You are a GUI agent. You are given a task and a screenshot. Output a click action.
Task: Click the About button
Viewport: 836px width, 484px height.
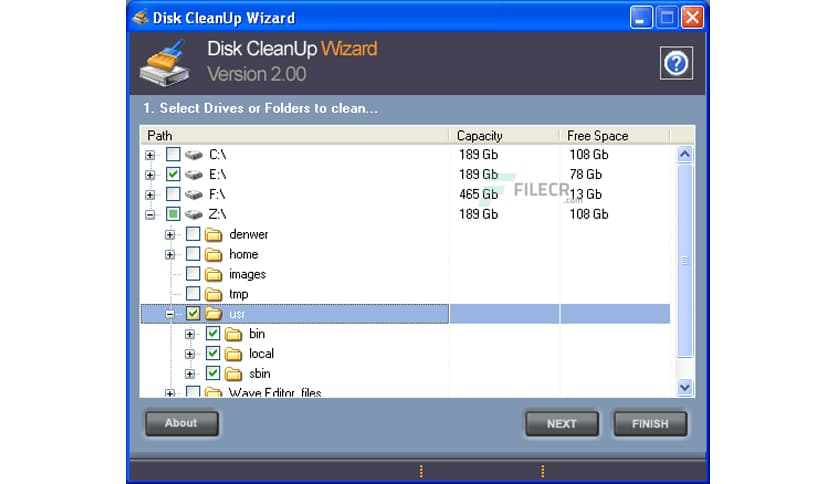(181, 423)
